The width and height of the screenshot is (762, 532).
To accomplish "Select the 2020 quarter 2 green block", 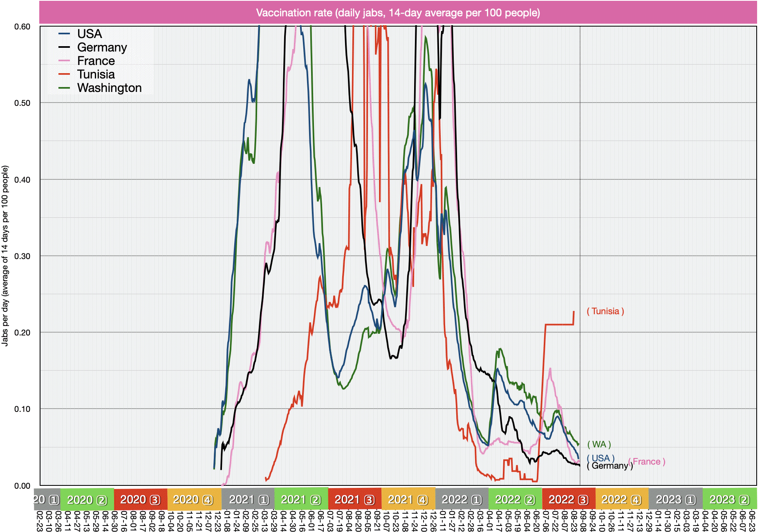I will pos(87,500).
